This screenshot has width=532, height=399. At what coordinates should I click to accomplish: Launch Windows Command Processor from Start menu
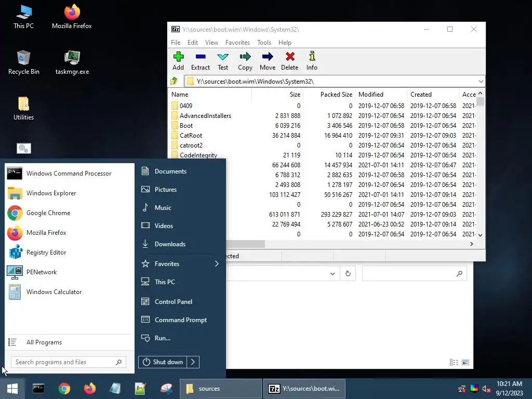point(69,174)
